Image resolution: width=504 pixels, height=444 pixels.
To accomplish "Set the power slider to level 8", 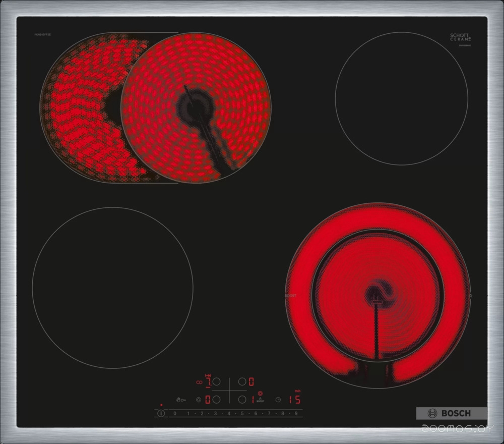I will 283,413.
